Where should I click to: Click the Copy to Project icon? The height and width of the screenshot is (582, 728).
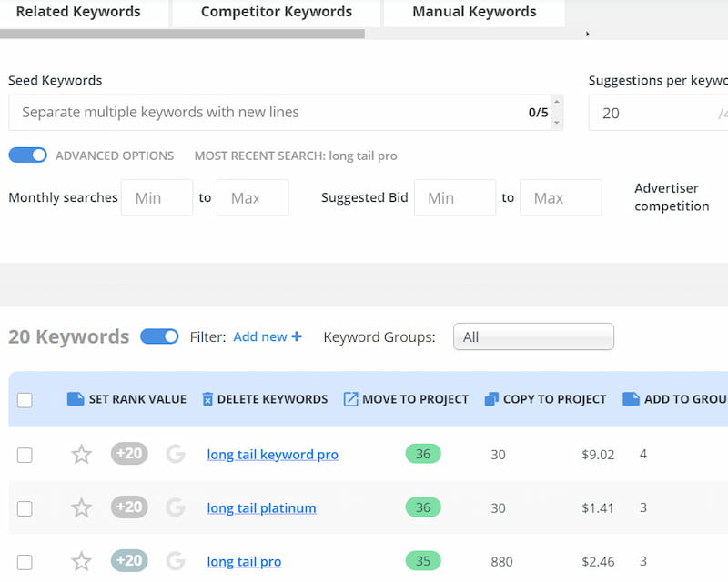click(x=491, y=399)
